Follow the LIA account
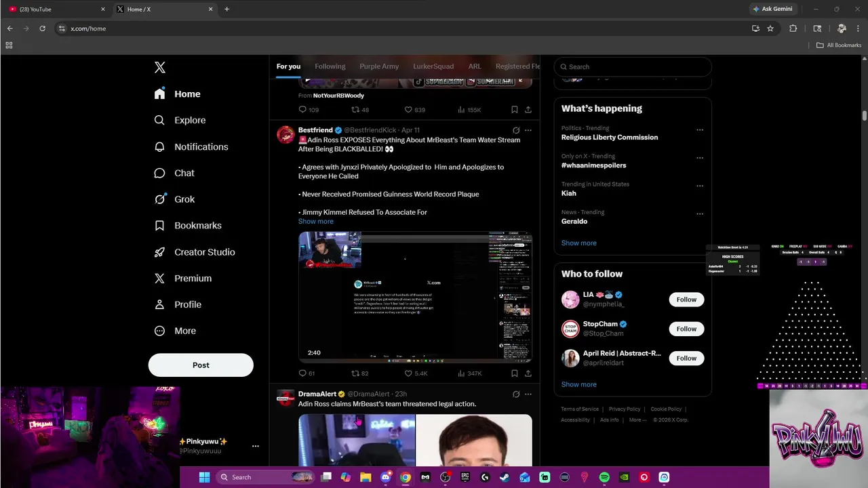Screen dimensions: 868x488 point(686,300)
